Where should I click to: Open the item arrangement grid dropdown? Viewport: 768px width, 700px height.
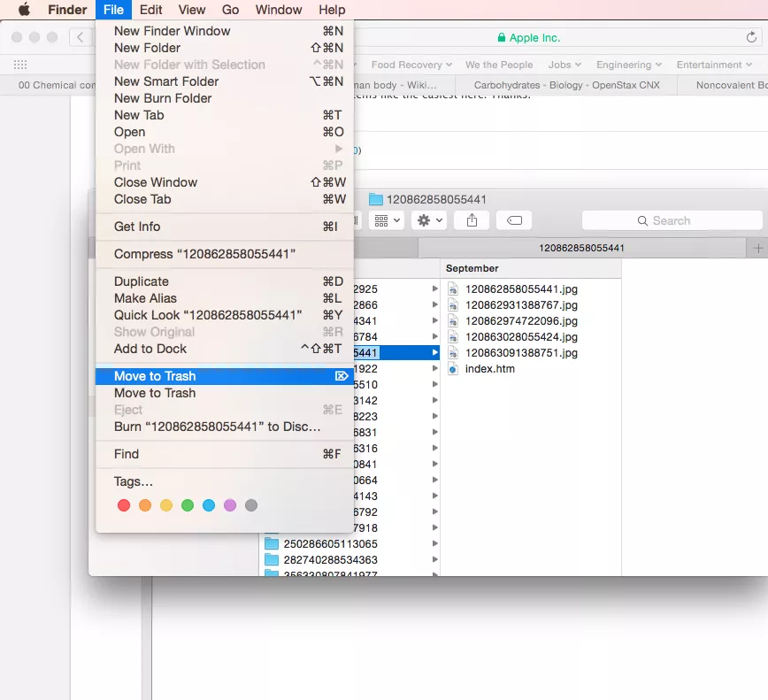click(387, 220)
